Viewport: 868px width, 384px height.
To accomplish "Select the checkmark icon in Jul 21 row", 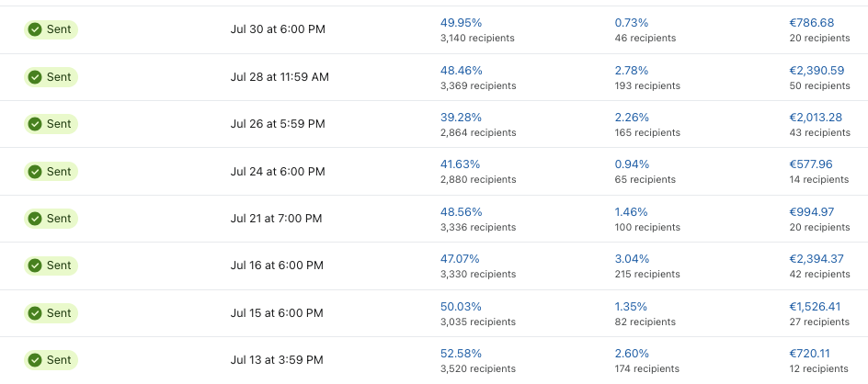I will click(35, 219).
